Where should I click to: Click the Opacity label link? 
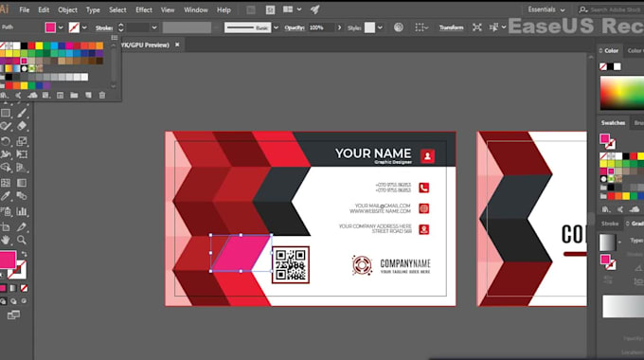pos(295,27)
